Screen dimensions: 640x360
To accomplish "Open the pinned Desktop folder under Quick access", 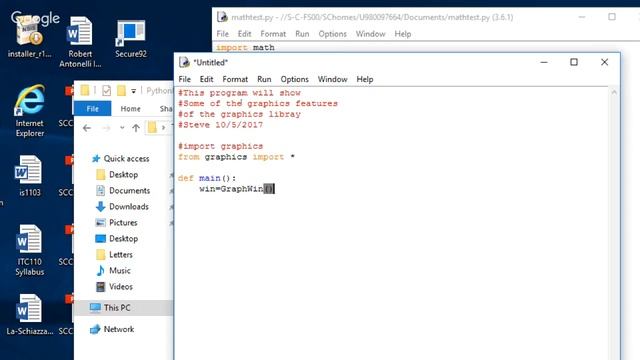I will pyautogui.click(x=117, y=175).
